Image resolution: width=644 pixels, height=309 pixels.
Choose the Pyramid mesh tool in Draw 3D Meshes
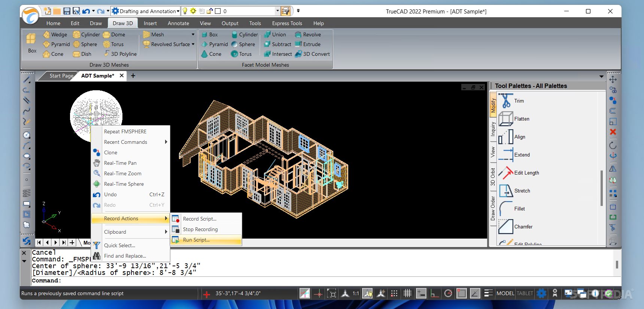[x=57, y=44]
